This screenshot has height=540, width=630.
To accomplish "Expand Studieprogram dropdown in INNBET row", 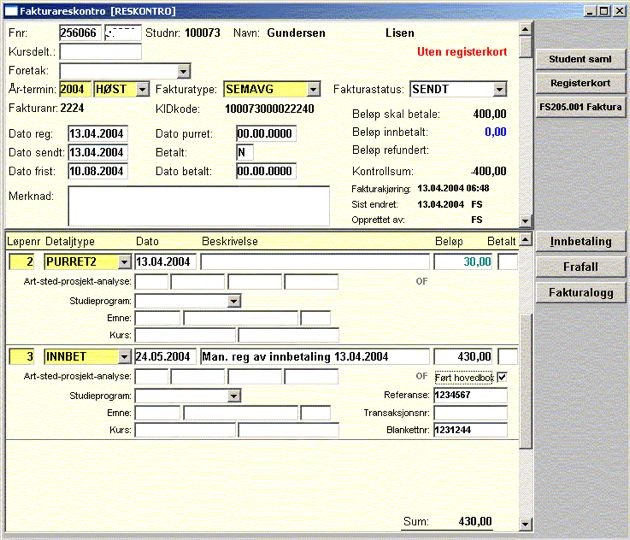I will click(234, 396).
